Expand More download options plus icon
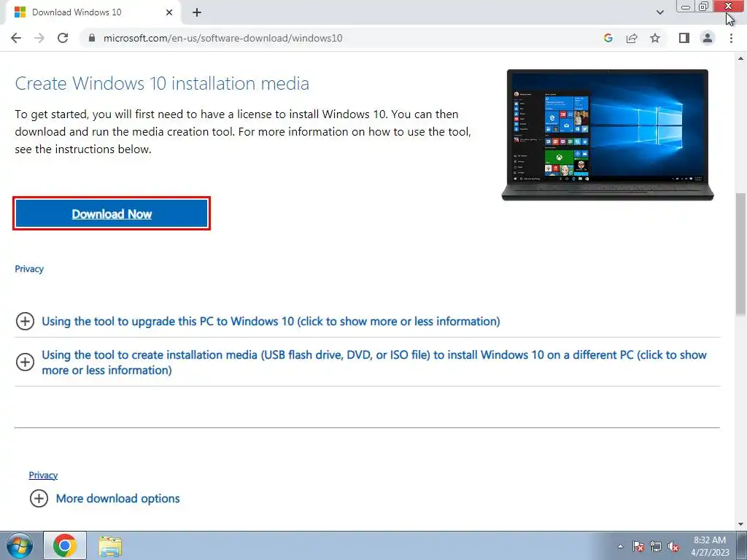747x560 pixels. (x=39, y=499)
